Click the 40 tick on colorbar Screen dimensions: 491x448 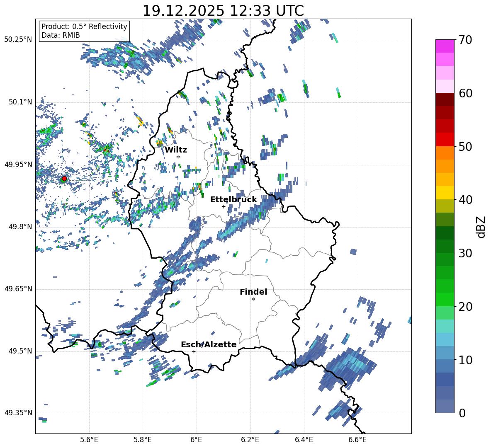[x=465, y=200]
